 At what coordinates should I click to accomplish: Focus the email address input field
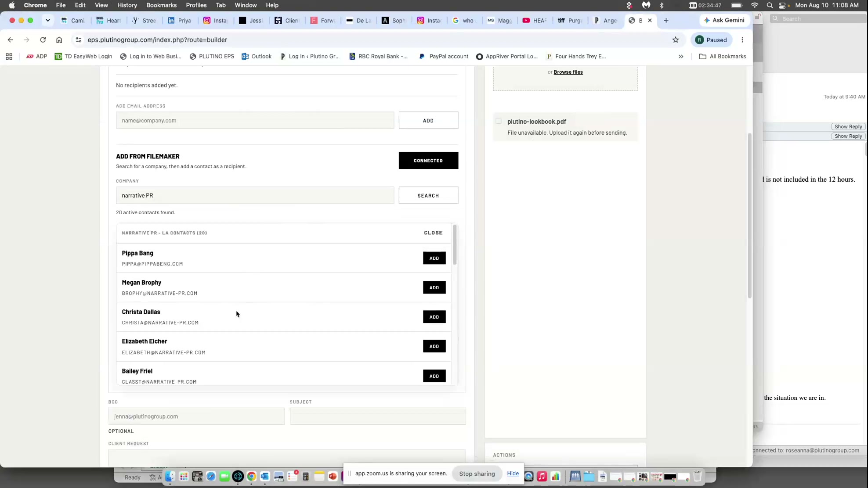255,121
